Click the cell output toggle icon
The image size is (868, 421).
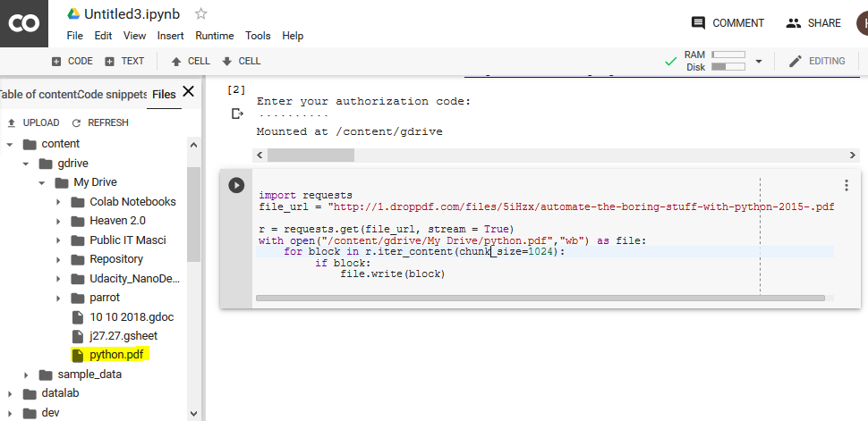pyautogui.click(x=237, y=114)
